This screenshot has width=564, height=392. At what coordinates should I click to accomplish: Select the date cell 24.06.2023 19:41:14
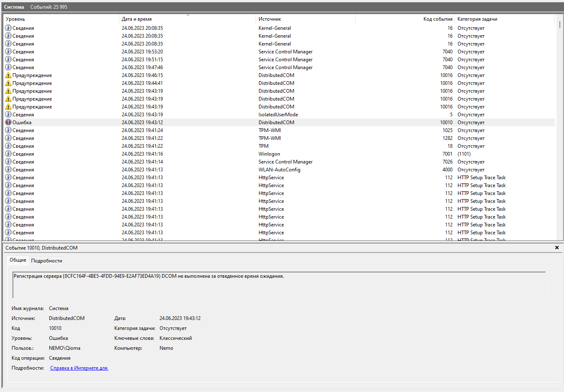tap(142, 162)
